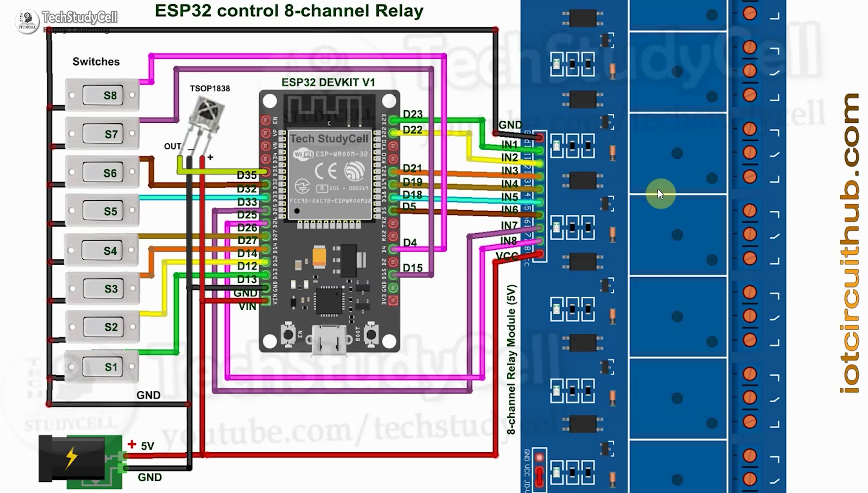868x493 pixels.
Task: Click the VCC relay input connector
Action: [535, 257]
